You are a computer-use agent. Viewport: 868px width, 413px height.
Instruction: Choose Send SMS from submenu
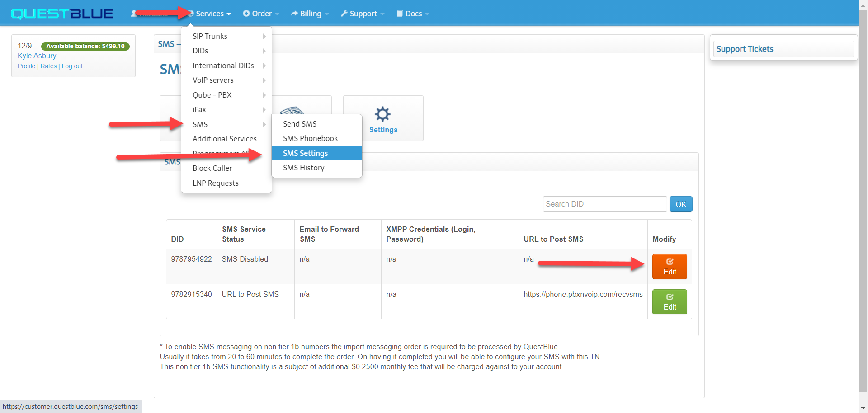317,124
